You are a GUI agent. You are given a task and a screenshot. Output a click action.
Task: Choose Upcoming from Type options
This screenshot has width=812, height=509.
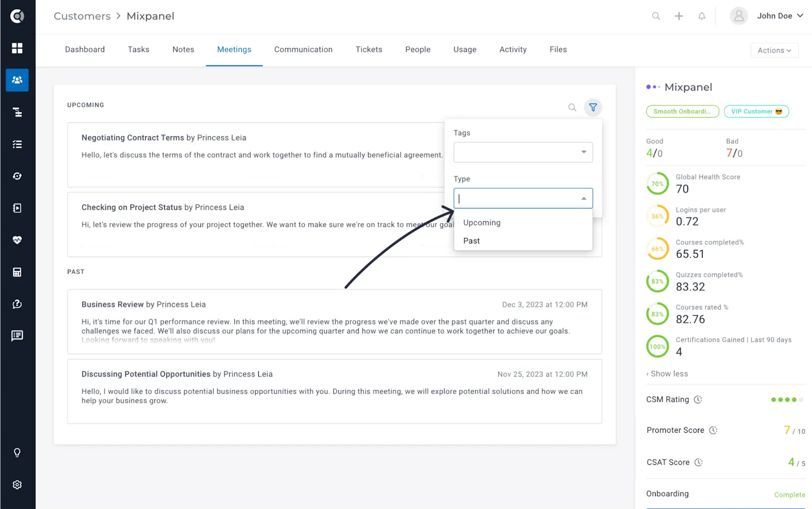523,223
